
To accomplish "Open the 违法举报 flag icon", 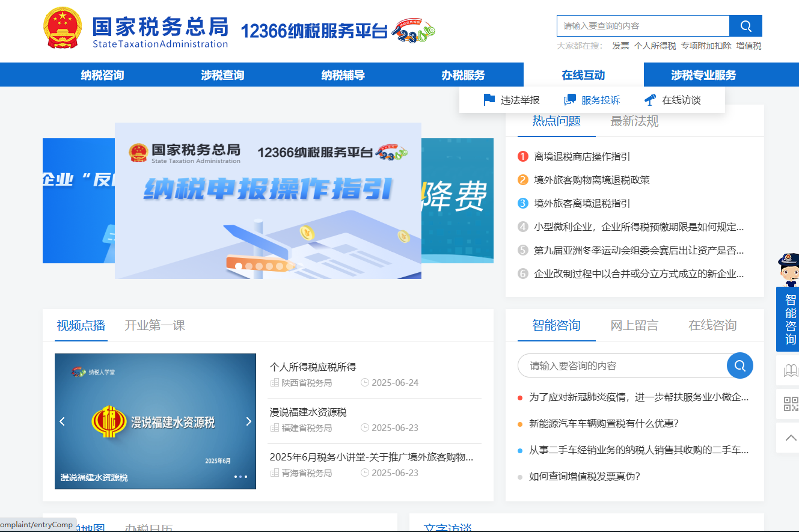I will [489, 100].
